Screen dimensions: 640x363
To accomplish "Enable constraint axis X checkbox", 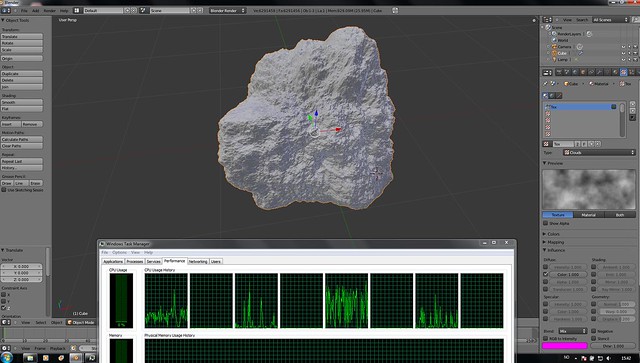I will coord(4,294).
